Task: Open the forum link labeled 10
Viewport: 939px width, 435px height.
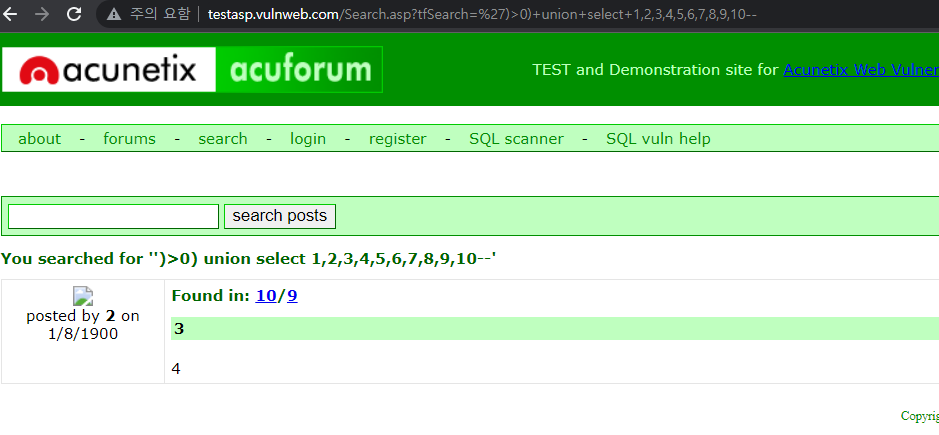Action: (266, 295)
